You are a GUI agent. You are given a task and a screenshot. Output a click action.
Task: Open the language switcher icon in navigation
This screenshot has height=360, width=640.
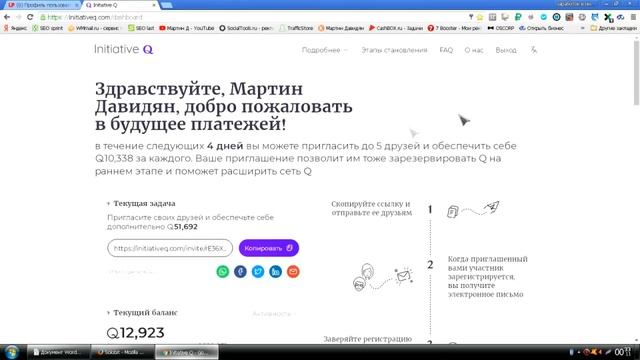point(533,50)
